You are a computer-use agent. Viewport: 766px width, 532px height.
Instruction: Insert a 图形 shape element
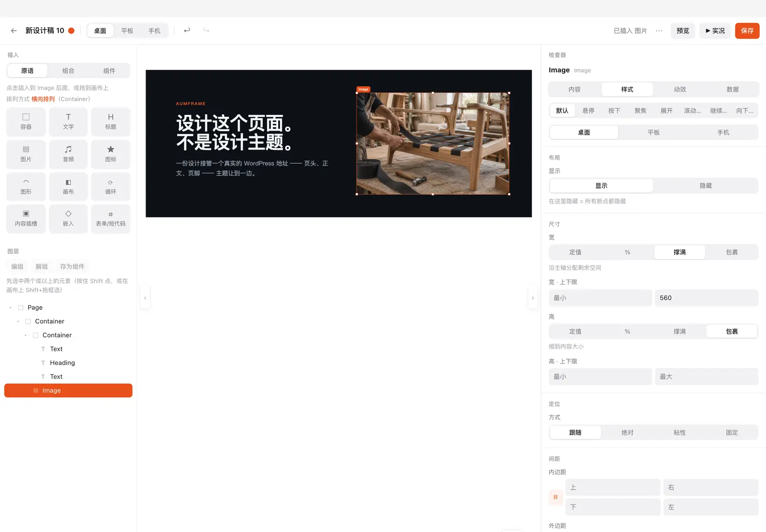pos(26,187)
